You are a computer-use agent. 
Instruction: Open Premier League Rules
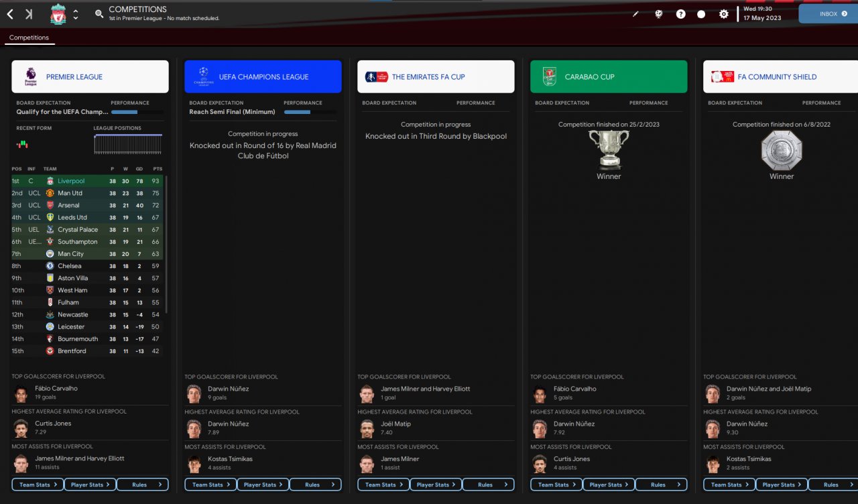click(x=142, y=485)
